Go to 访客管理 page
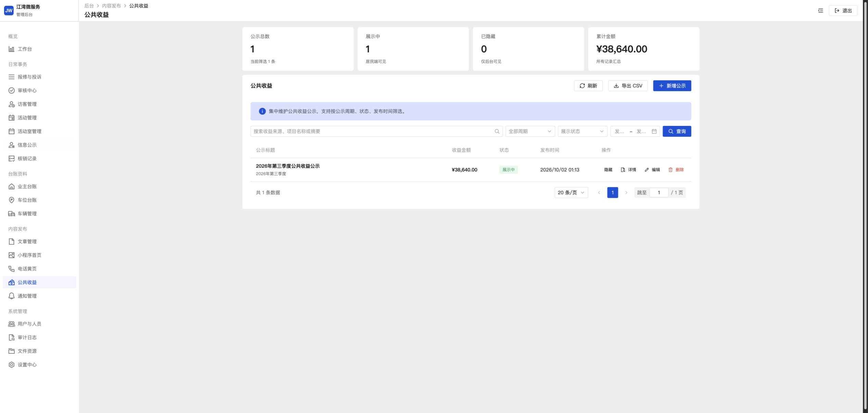This screenshot has width=868, height=413. 39,104
